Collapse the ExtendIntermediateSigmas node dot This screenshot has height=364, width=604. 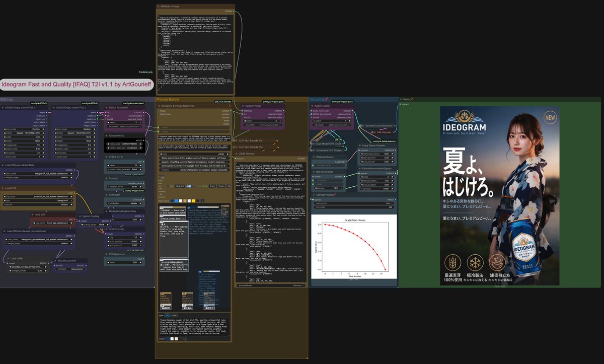click(359, 169)
